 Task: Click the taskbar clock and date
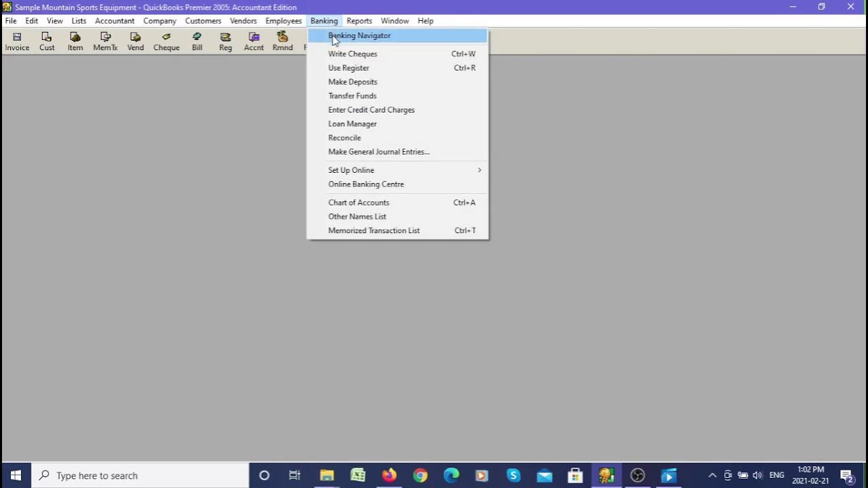pyautogui.click(x=810, y=475)
